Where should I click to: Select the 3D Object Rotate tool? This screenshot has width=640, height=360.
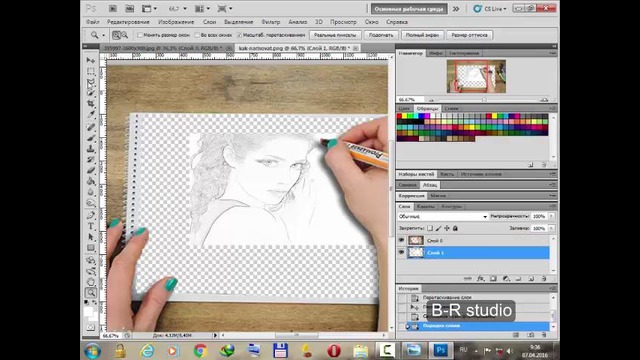coord(91,260)
